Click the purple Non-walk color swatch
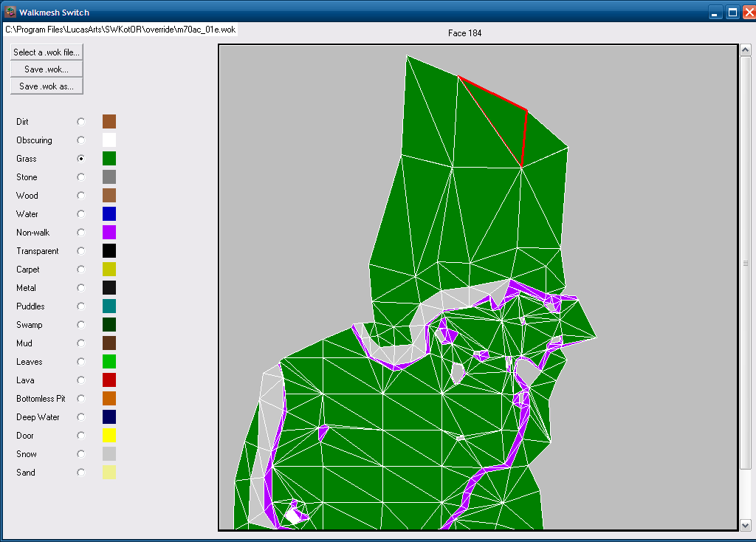 pyautogui.click(x=109, y=233)
